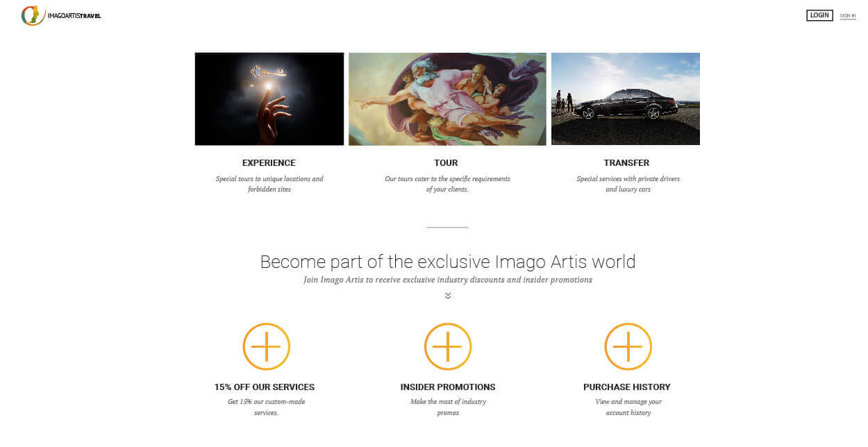Follow the Sign In link

coord(848,15)
